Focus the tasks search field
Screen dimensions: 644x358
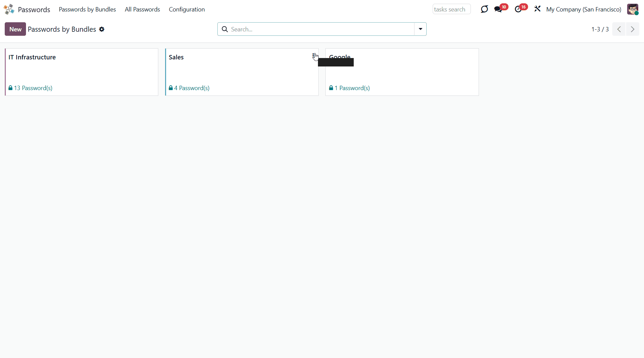click(451, 9)
